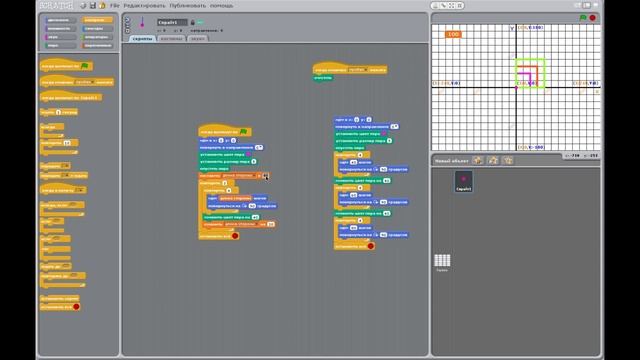Click orange variable monitor showing 100 on stage
Screen dimensions: 640x360
(x=453, y=34)
